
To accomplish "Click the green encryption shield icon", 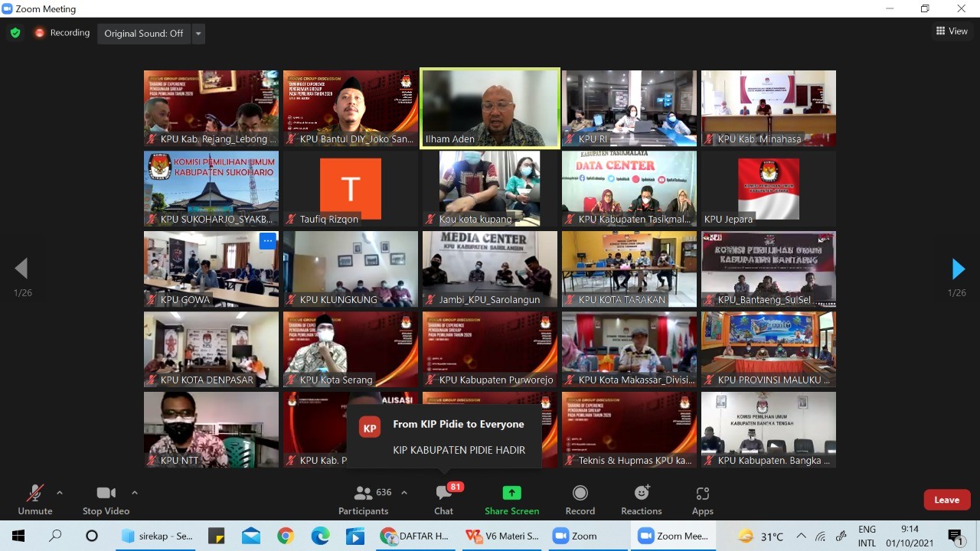I will point(15,33).
